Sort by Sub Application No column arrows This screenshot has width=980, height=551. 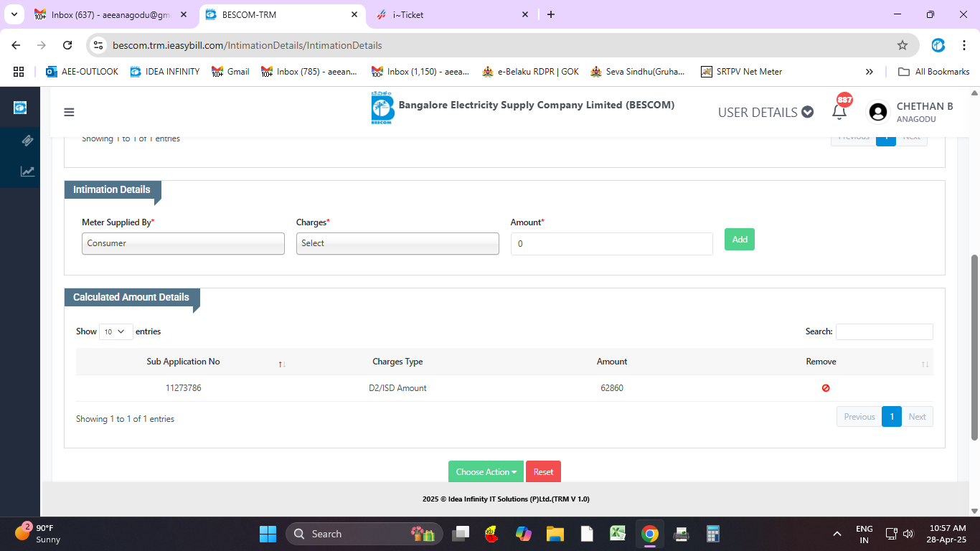(x=282, y=364)
